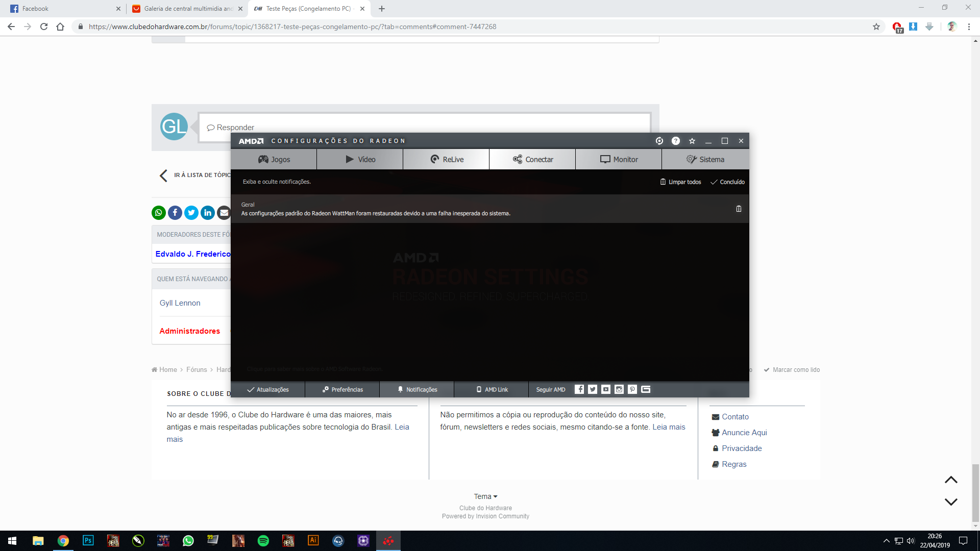Expand the Tema dropdown
The width and height of the screenshot is (980, 551).
click(x=485, y=496)
